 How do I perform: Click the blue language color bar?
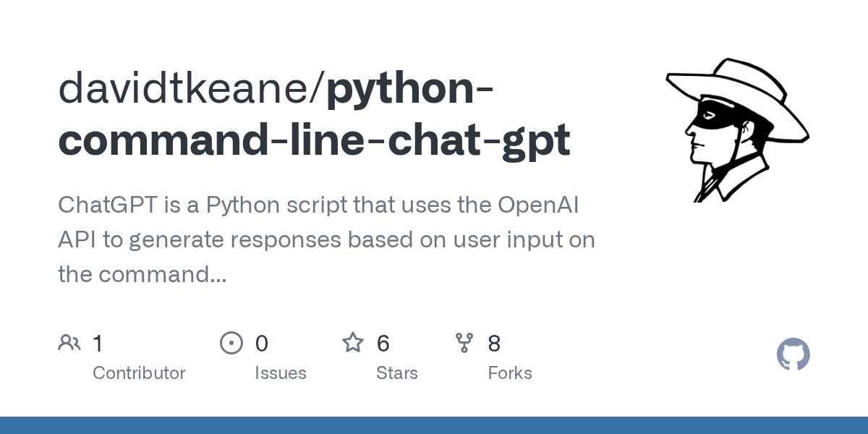point(434,425)
